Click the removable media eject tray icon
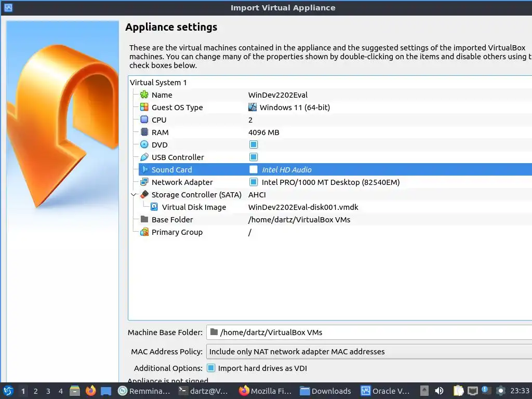 pyautogui.click(x=424, y=391)
